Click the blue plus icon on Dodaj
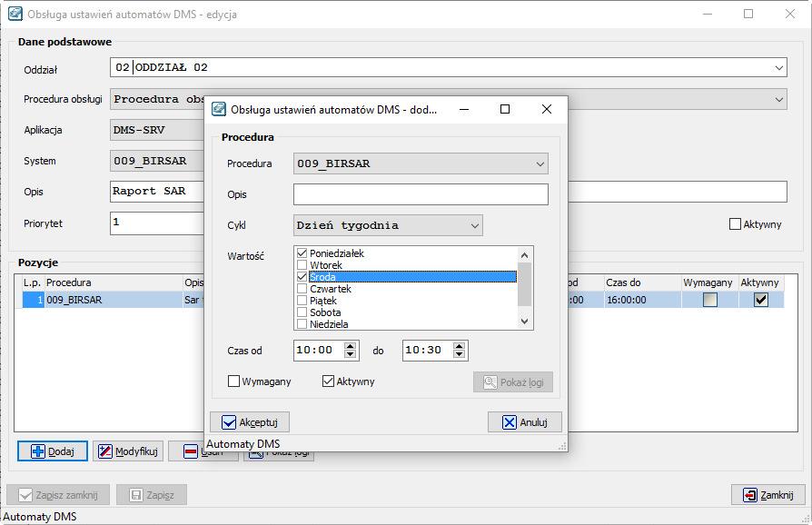The image size is (812, 525). click(38, 451)
